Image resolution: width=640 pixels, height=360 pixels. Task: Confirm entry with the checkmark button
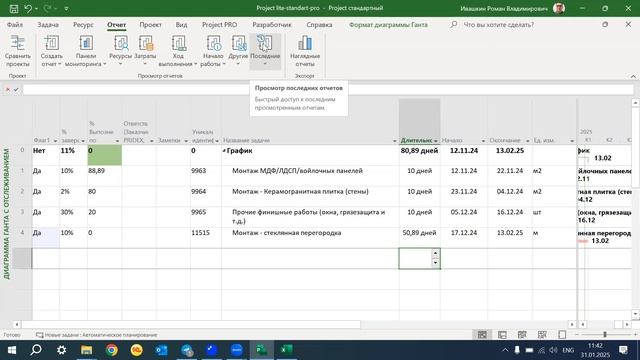16,89
